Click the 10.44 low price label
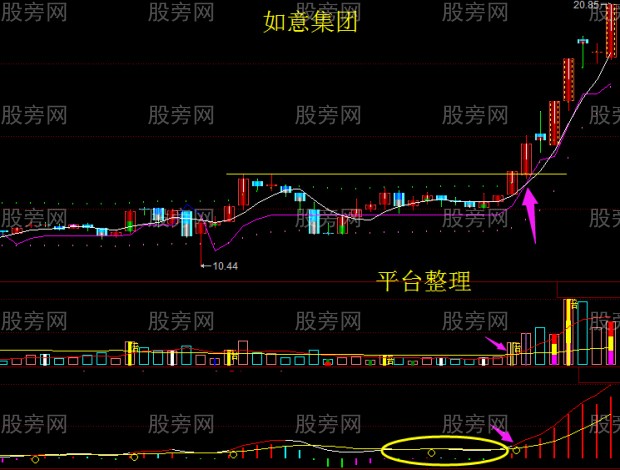Viewport: 620px width, 470px height. coord(225,266)
